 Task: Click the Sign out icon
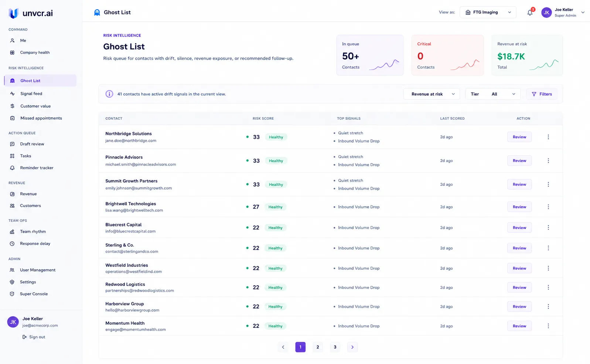pos(24,337)
